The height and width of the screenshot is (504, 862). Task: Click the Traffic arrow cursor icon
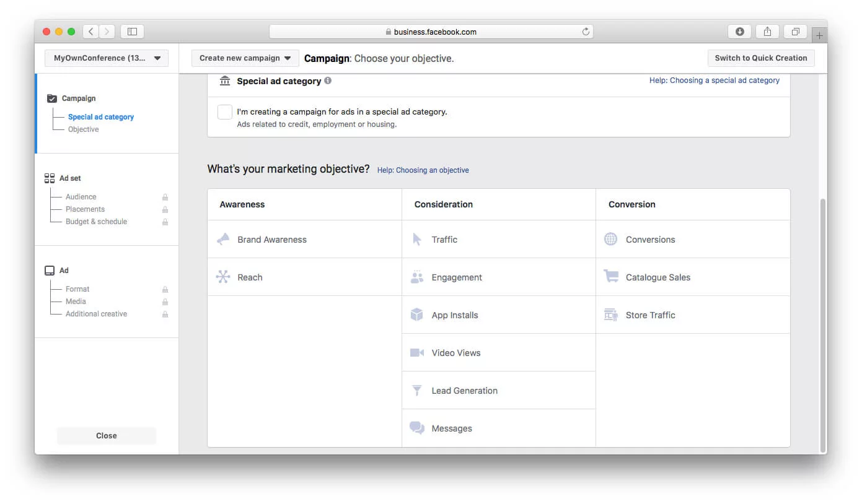pos(416,239)
